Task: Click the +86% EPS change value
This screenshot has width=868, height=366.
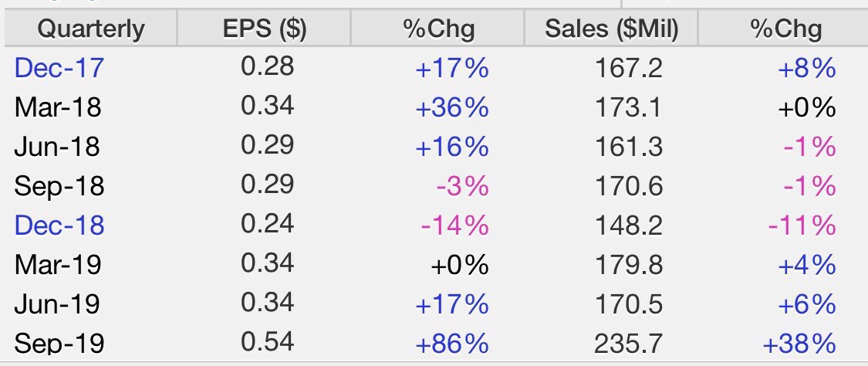Action: [x=451, y=344]
